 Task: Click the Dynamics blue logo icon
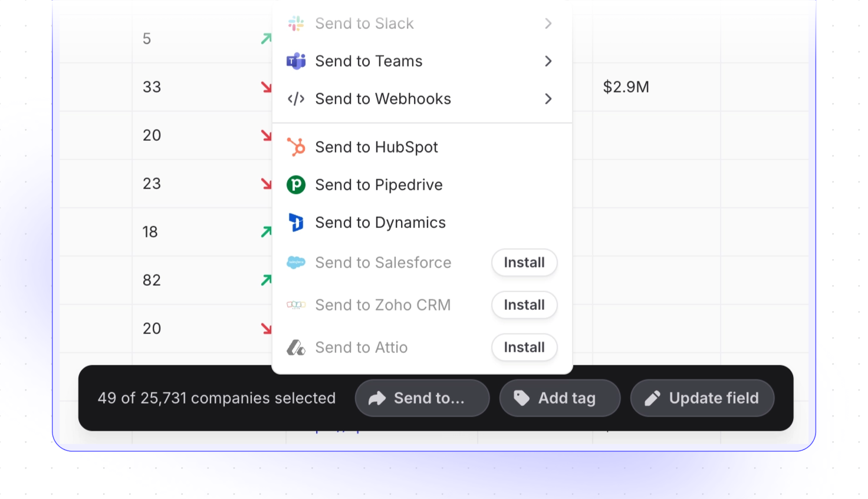click(296, 223)
